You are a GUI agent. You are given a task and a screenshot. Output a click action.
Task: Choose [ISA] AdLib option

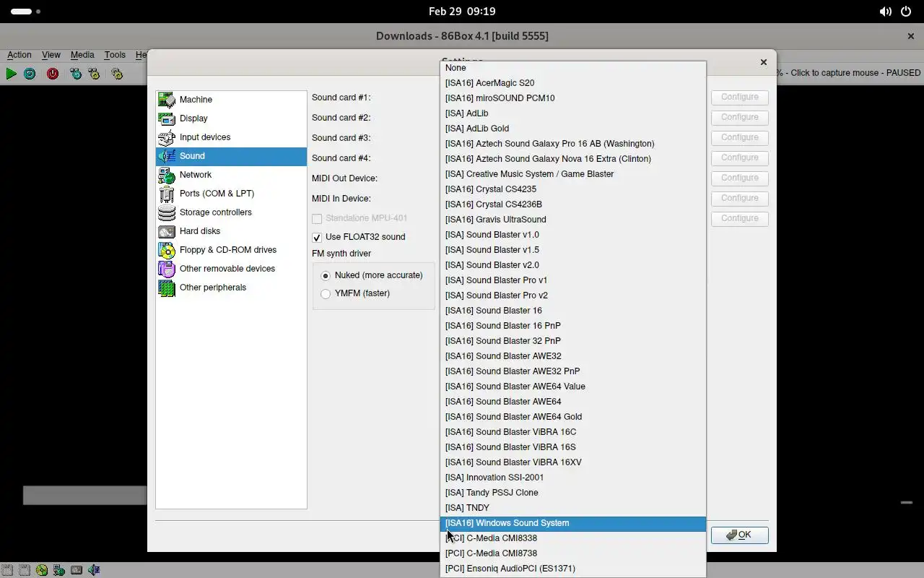click(573, 113)
